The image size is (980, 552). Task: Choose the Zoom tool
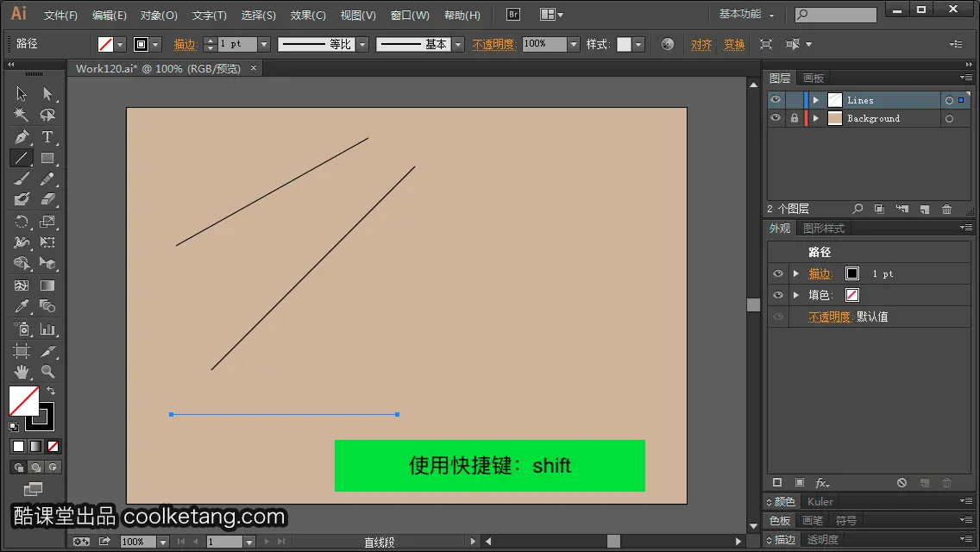pyautogui.click(x=47, y=372)
